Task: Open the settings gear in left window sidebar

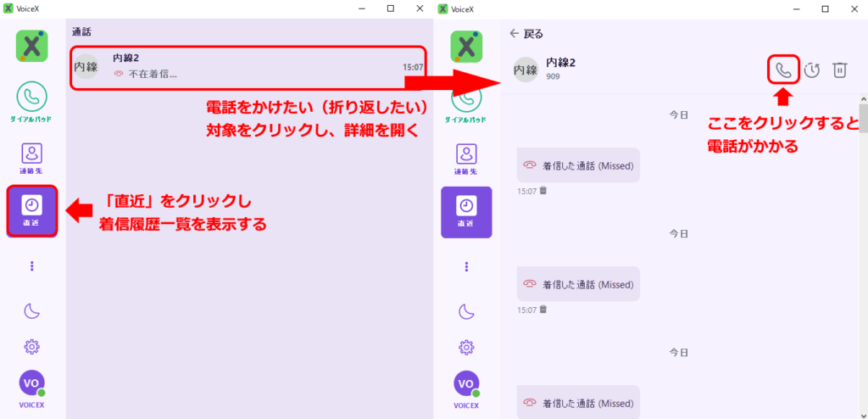Action: [x=31, y=346]
